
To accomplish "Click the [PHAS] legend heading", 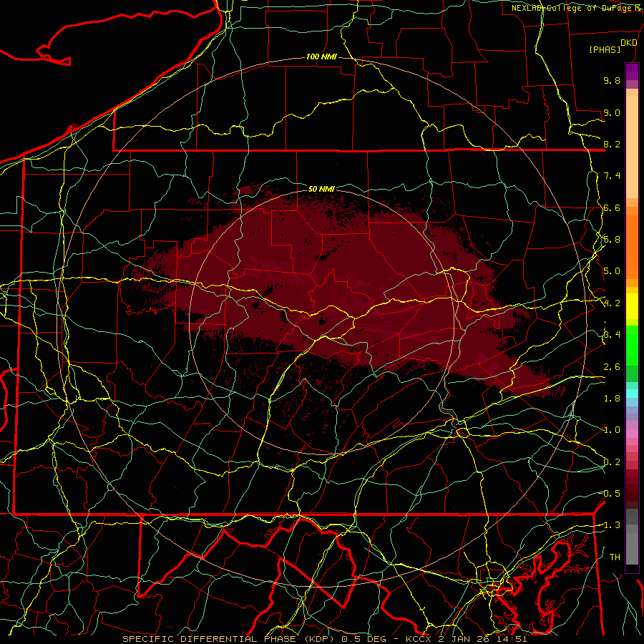I will (605, 49).
